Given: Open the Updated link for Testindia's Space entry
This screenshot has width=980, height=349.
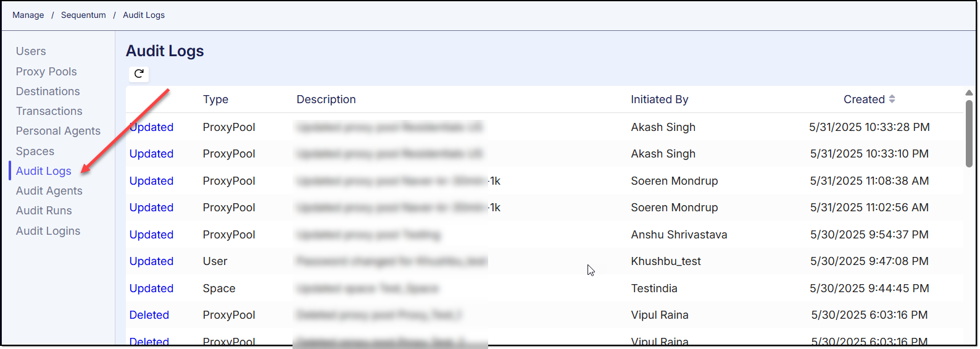Looking at the screenshot, I should pos(151,288).
